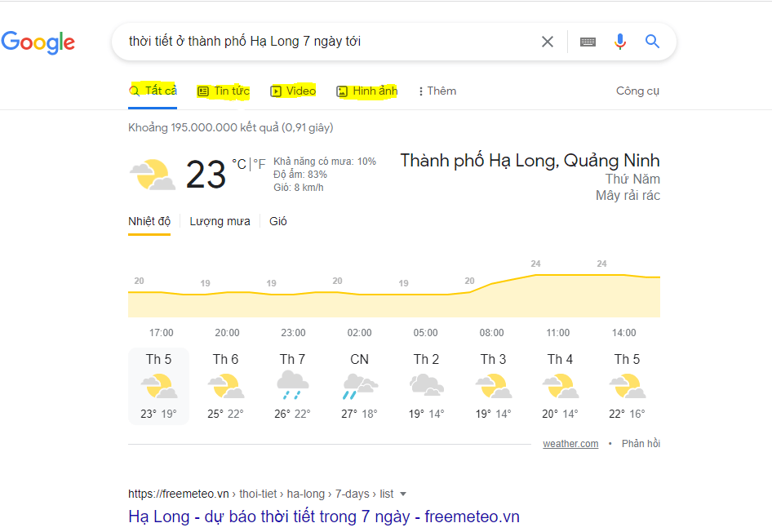The height and width of the screenshot is (532, 772).
Task: Click the Google logo
Action: click(38, 42)
